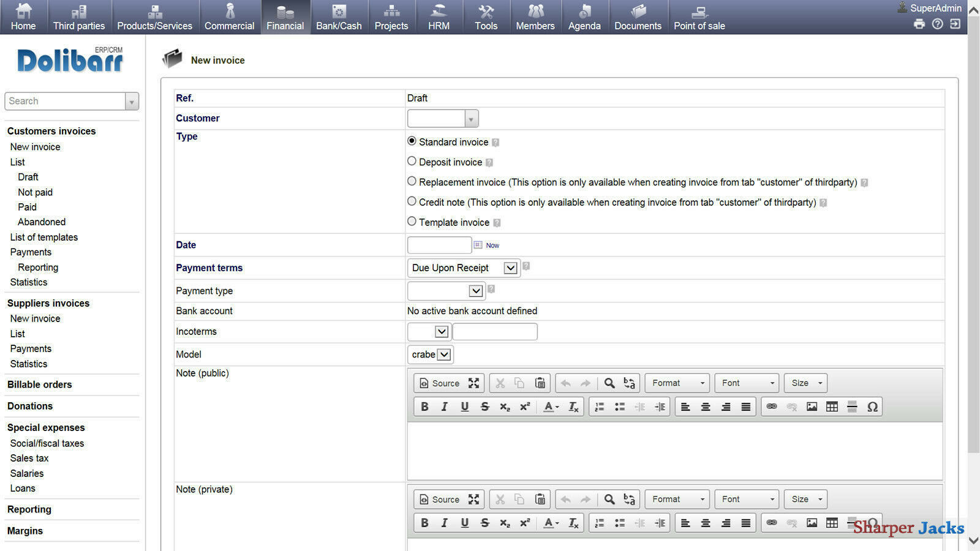
Task: Click Source button in public note editor
Action: [x=439, y=383]
